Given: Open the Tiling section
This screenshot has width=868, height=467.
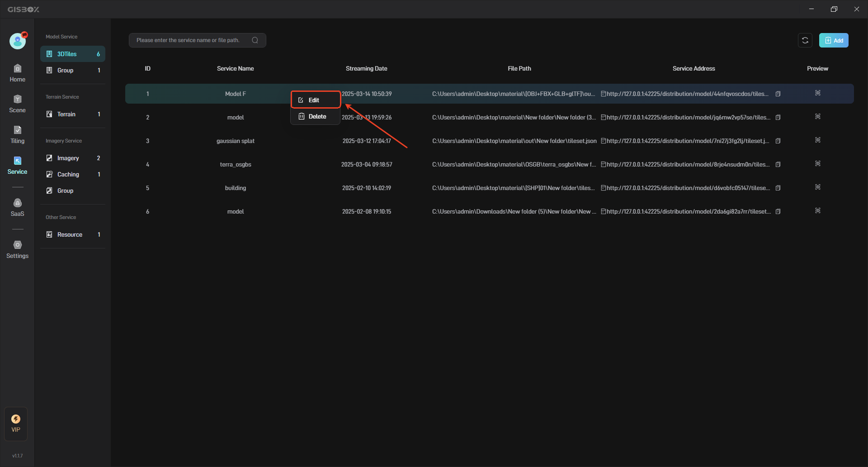Looking at the screenshot, I should tap(17, 135).
